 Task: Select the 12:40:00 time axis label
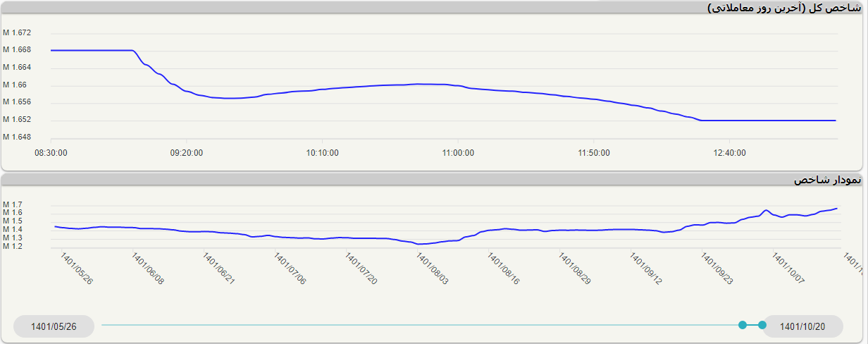click(729, 152)
